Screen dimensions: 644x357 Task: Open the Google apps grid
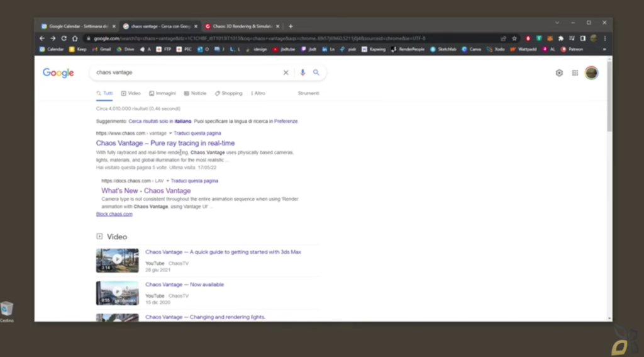575,73
